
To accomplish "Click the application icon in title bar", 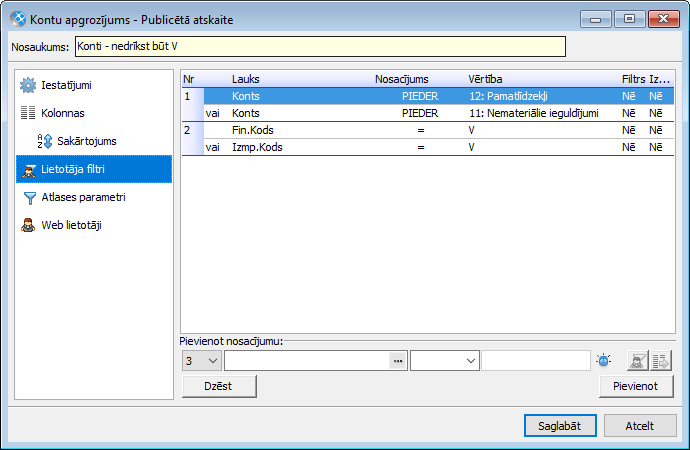I will coord(18,19).
